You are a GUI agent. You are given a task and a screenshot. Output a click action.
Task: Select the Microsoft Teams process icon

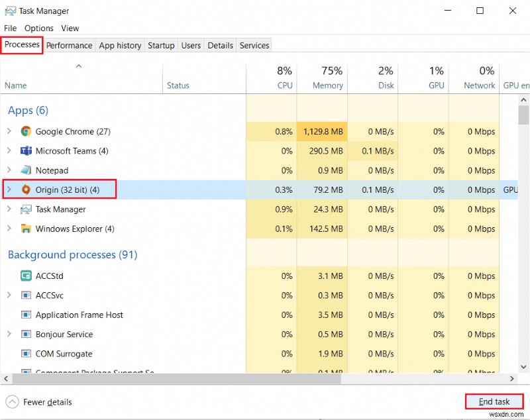25,151
